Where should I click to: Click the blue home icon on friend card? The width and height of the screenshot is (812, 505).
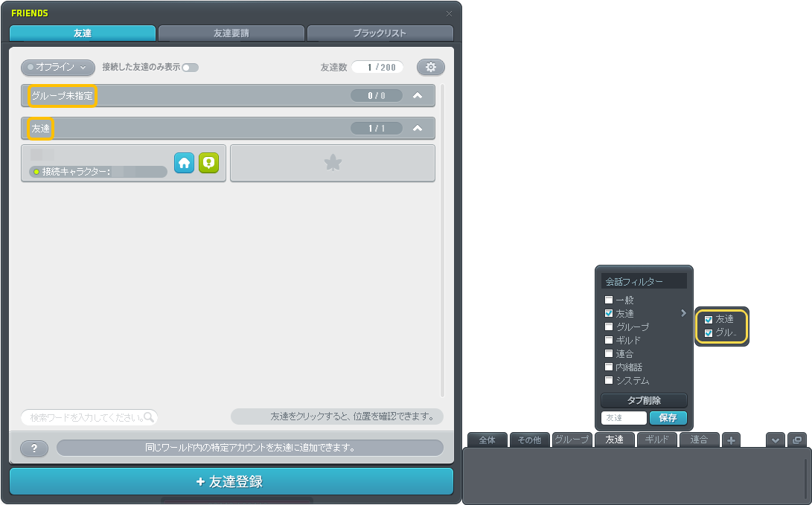click(184, 164)
